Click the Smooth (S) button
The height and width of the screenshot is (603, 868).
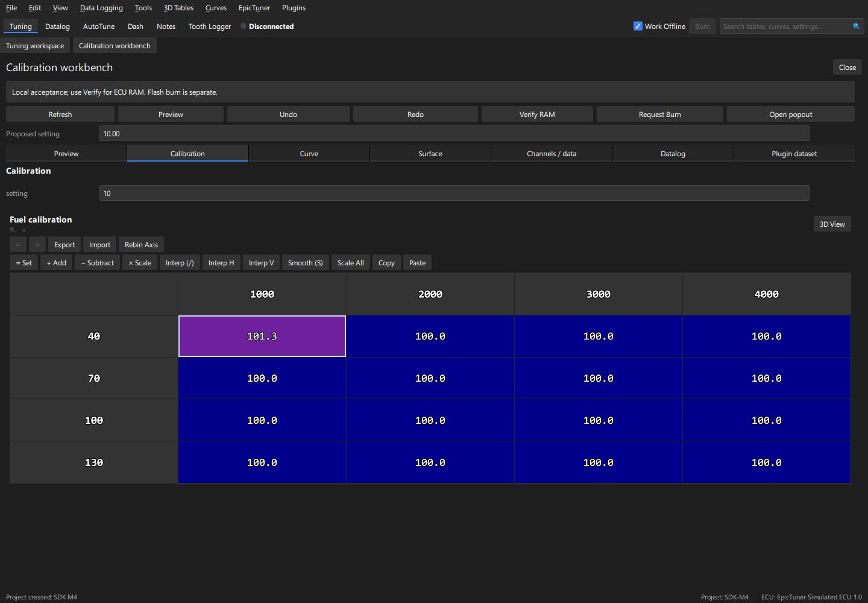306,263
